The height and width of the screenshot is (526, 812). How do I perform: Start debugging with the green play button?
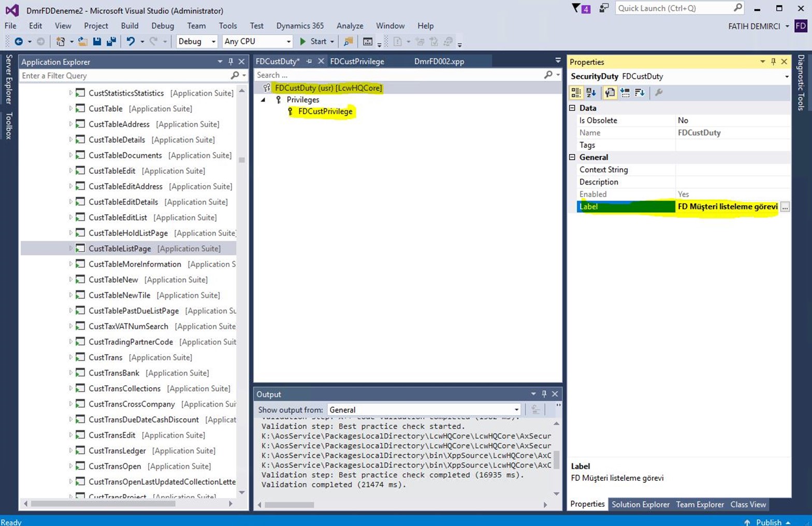pos(303,41)
